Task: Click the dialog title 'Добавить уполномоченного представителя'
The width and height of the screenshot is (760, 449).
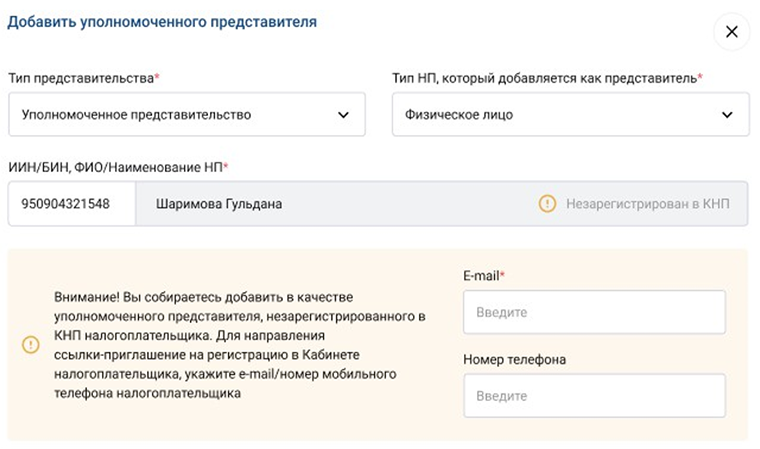Action: 162,22
